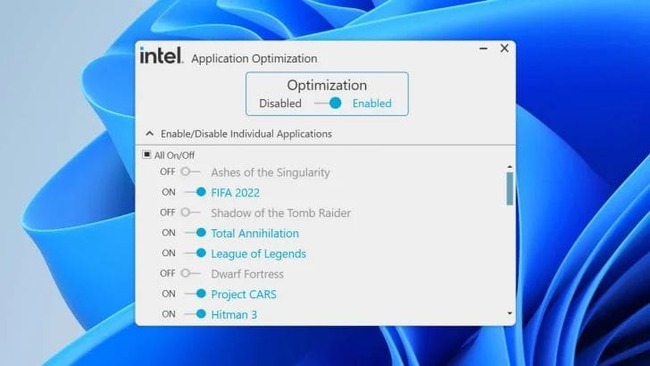This screenshot has height=366, width=650.
Task: Switch off FIFA 2022 optimization toggle
Action: tap(195, 192)
